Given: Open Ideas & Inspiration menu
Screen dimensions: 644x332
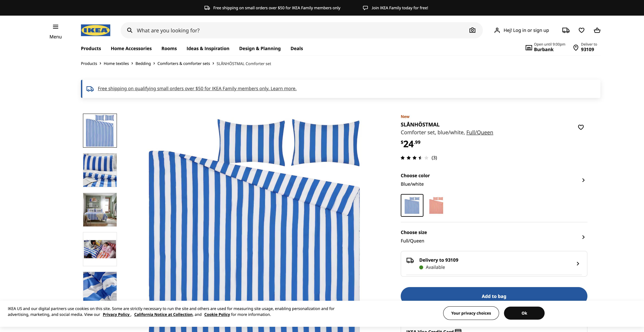Looking at the screenshot, I should coord(208,48).
